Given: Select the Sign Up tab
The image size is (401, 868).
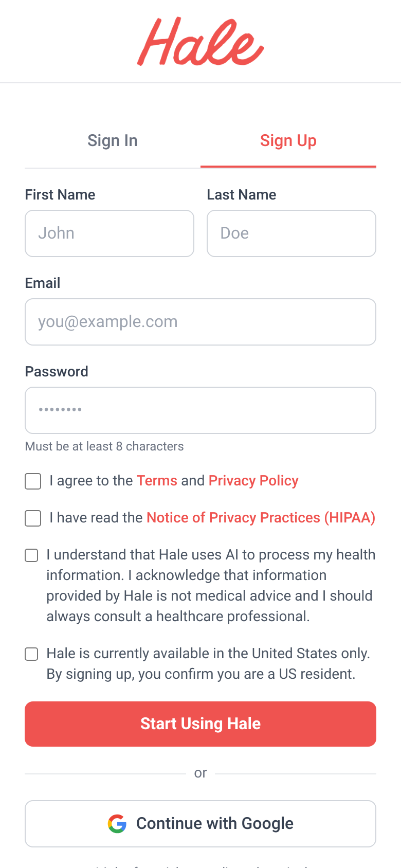Looking at the screenshot, I should [x=288, y=140].
